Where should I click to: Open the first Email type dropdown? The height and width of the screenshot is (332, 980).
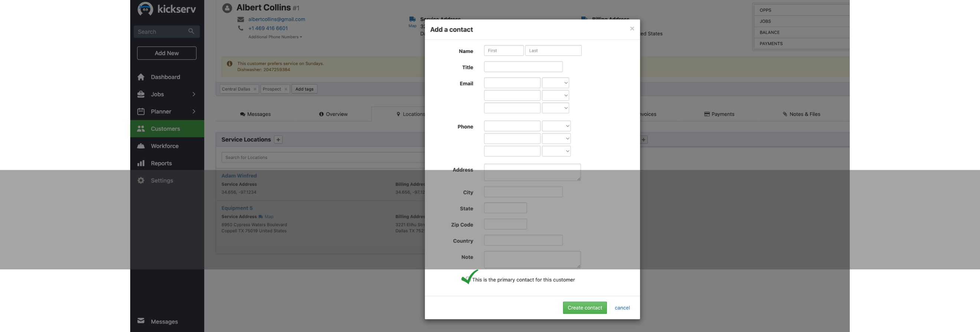pos(555,83)
